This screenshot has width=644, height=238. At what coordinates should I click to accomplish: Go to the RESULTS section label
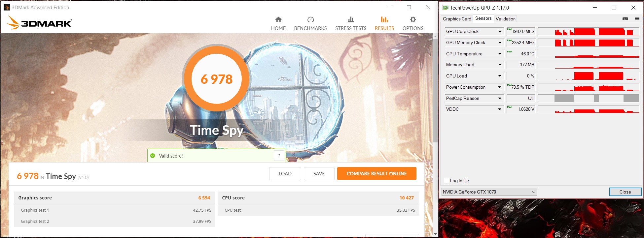coord(384,28)
